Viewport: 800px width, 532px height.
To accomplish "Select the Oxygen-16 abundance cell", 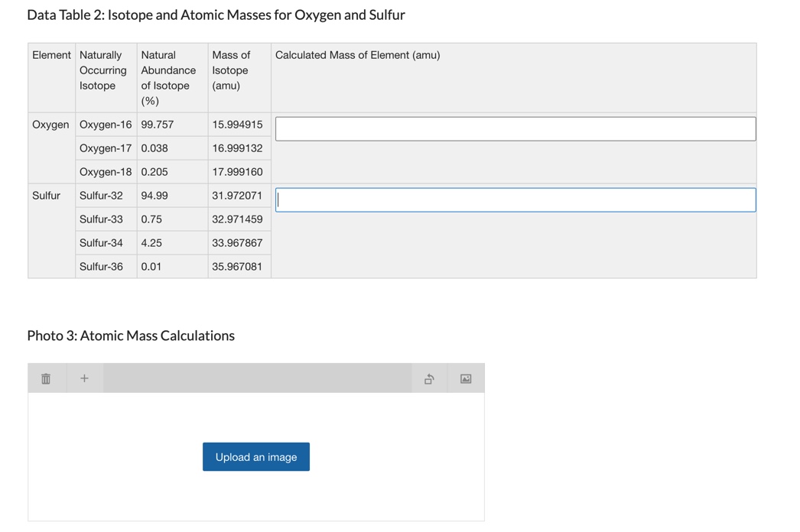I will [x=157, y=124].
